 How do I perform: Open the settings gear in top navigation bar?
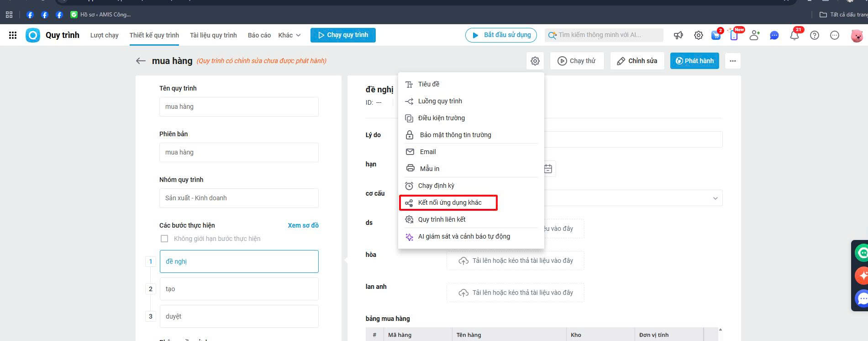[x=699, y=35]
